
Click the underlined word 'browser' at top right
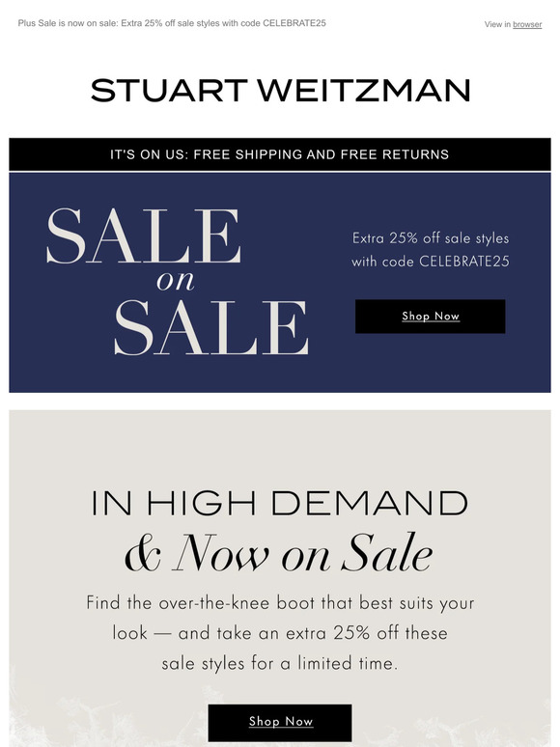click(x=527, y=24)
